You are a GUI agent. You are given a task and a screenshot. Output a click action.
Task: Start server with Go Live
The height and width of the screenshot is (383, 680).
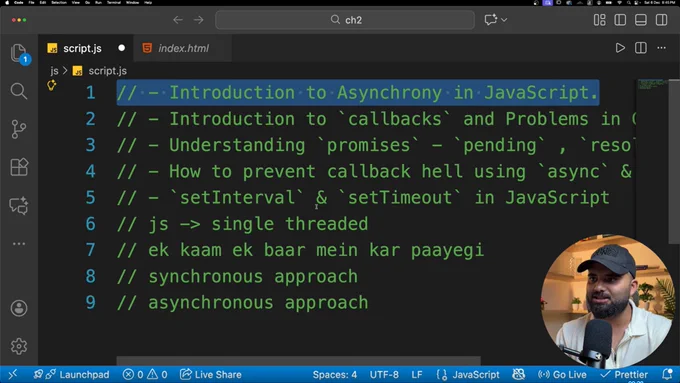[x=562, y=374]
